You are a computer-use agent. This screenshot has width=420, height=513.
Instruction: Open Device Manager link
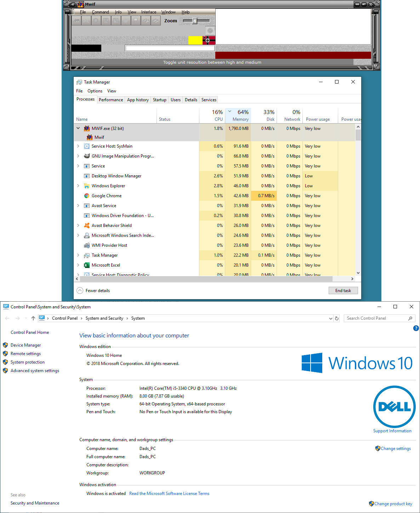25,345
